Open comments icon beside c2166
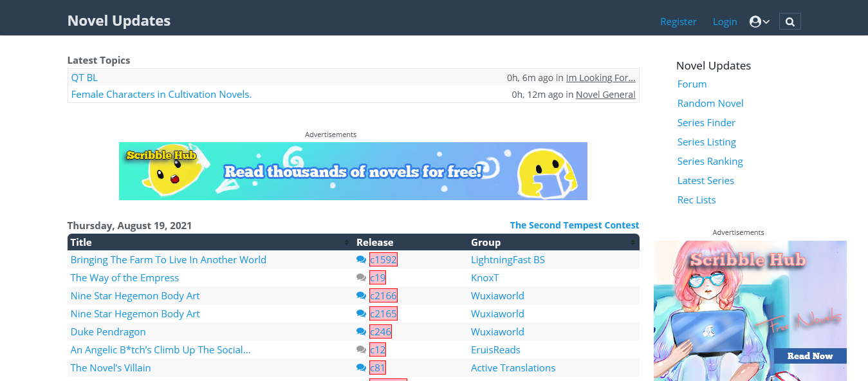The width and height of the screenshot is (868, 381). (x=361, y=296)
